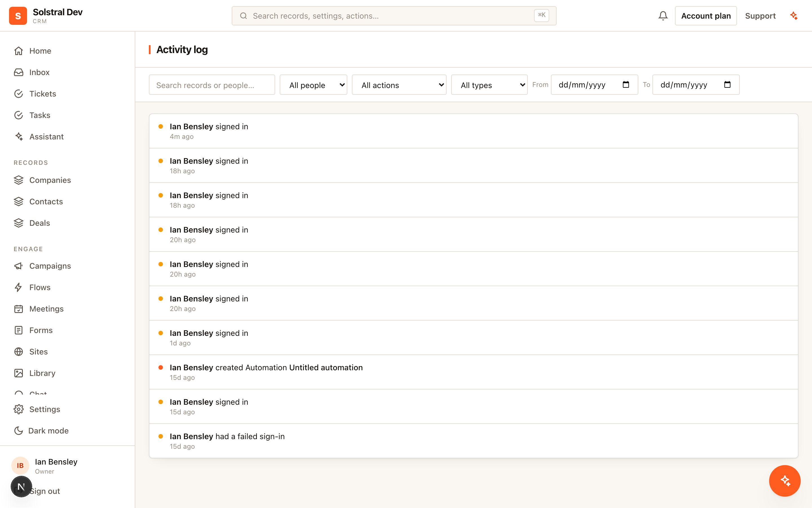Click the ⌘K shortcut badge
Viewport: 812px width, 508px height.
542,15
